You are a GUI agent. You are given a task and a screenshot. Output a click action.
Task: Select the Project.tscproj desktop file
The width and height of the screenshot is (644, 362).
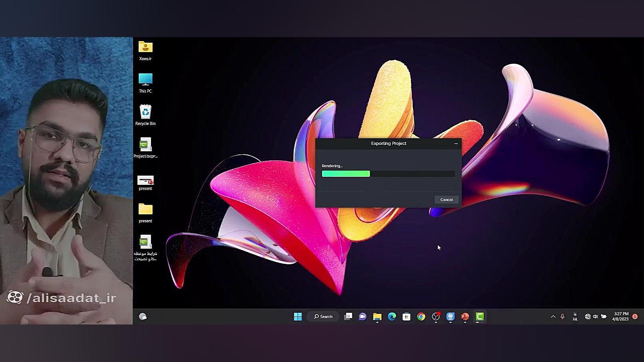(x=145, y=148)
